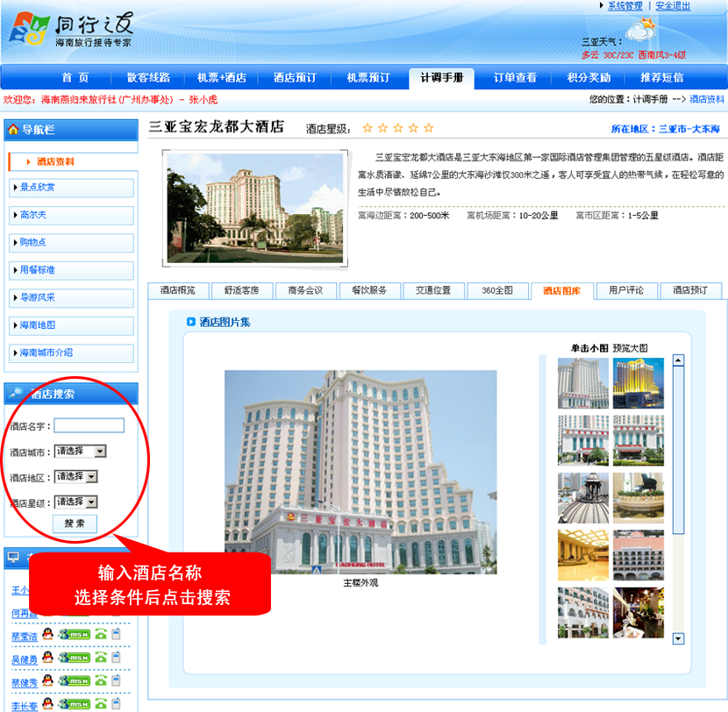Open 散客线路 menu item
Image resolution: width=728 pixels, height=712 pixels.
click(x=148, y=77)
